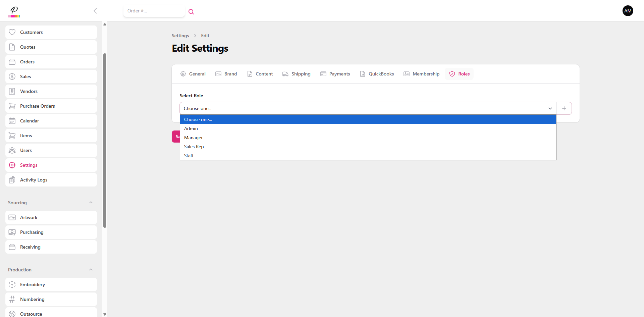Click the calendar icon in sidebar
This screenshot has width=644, height=317.
click(x=12, y=121)
